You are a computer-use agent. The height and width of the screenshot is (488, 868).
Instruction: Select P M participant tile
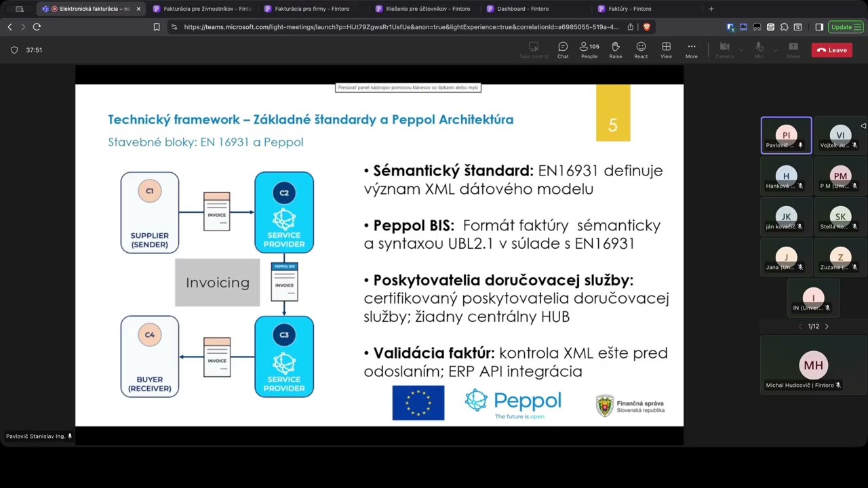[840, 176]
